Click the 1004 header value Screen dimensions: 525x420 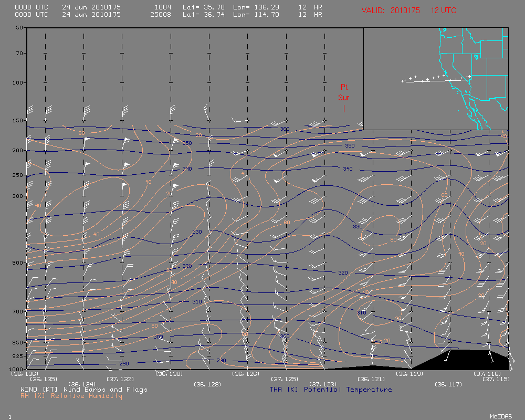click(163, 7)
